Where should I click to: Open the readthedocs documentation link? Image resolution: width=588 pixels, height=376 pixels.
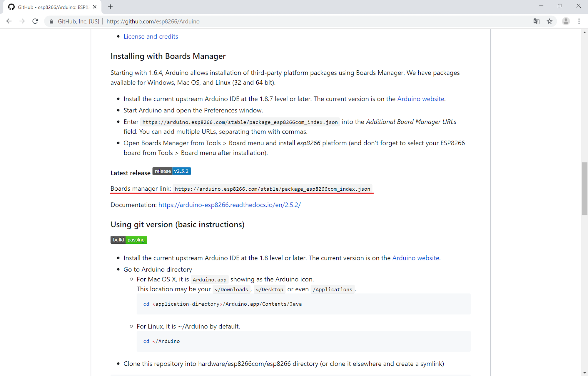[229, 205]
